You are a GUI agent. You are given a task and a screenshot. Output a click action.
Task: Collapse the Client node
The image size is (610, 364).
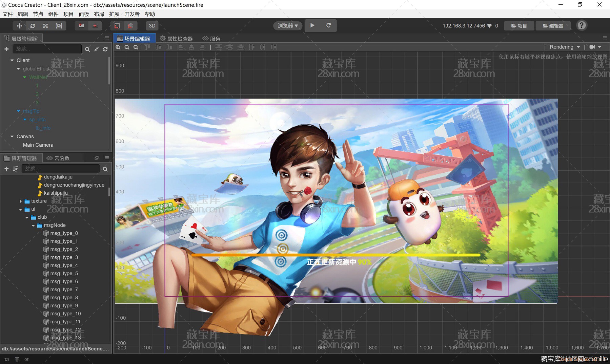point(12,60)
